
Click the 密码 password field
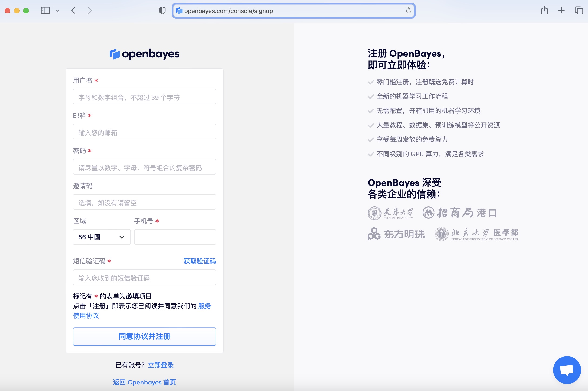tap(144, 167)
